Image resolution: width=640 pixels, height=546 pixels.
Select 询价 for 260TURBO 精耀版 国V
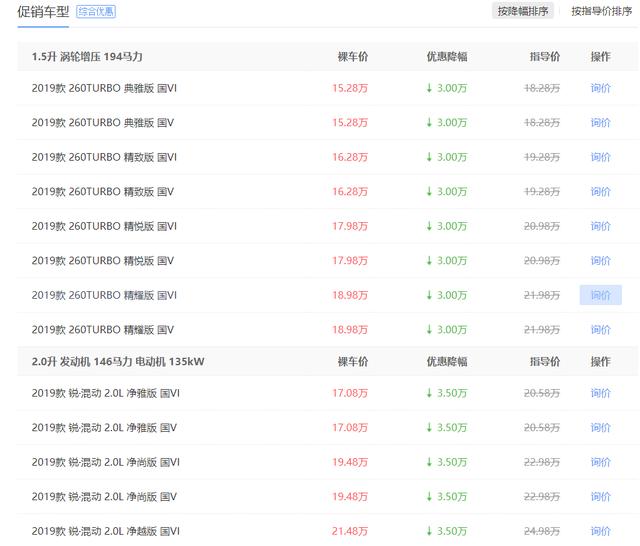600,330
